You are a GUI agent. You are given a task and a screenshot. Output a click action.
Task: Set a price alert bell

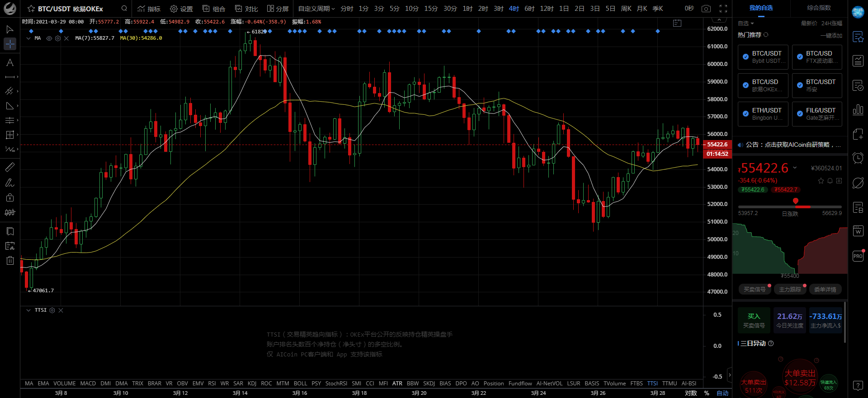830,181
